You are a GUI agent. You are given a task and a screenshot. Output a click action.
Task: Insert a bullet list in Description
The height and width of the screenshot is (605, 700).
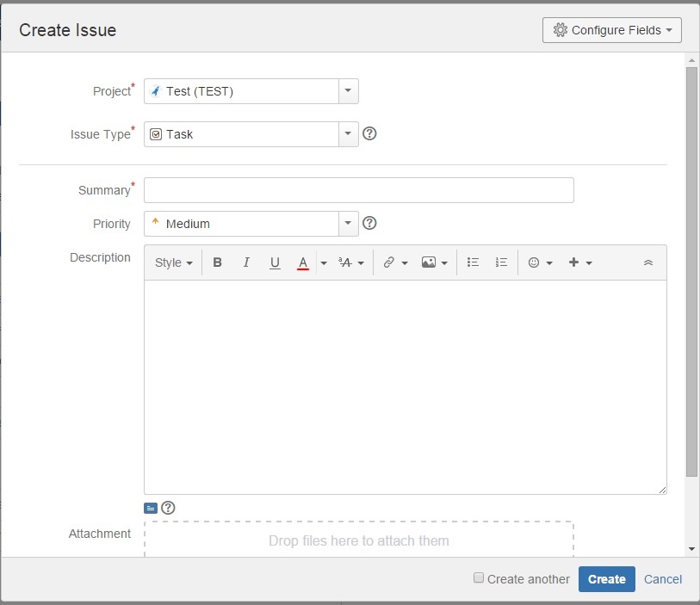point(473,262)
